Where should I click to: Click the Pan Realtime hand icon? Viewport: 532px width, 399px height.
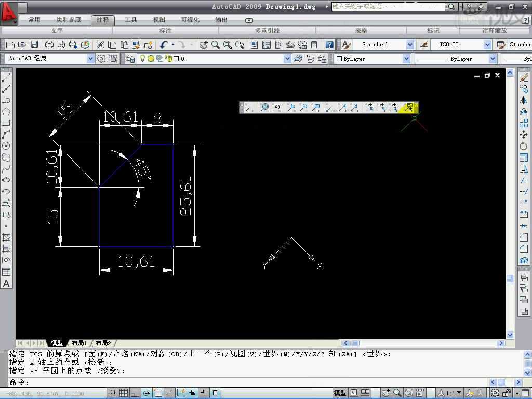pyautogui.click(x=203, y=45)
